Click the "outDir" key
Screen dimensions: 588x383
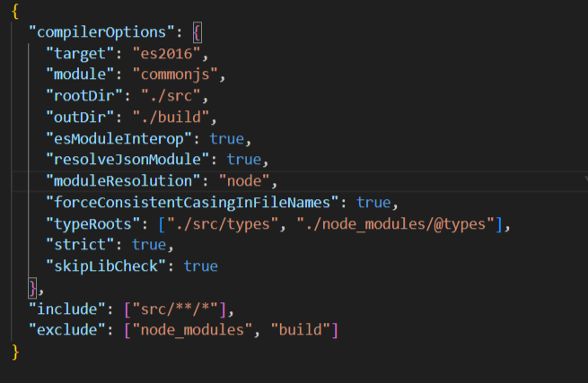[80, 118]
